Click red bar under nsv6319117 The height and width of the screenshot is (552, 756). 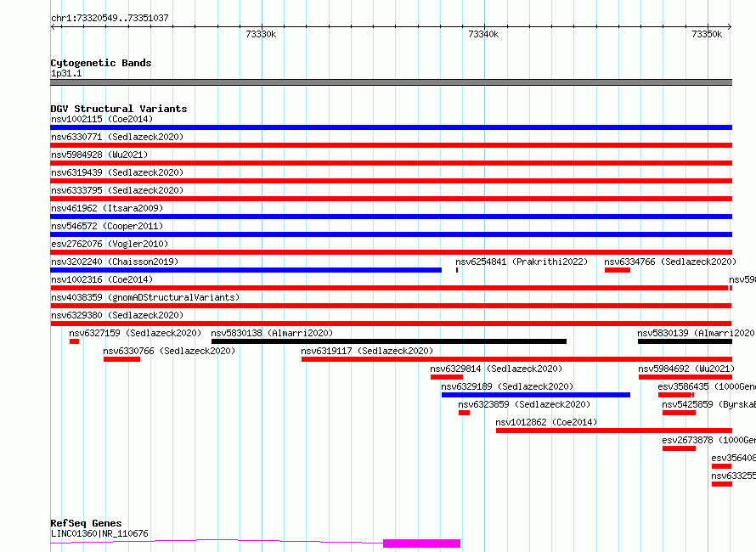point(516,359)
